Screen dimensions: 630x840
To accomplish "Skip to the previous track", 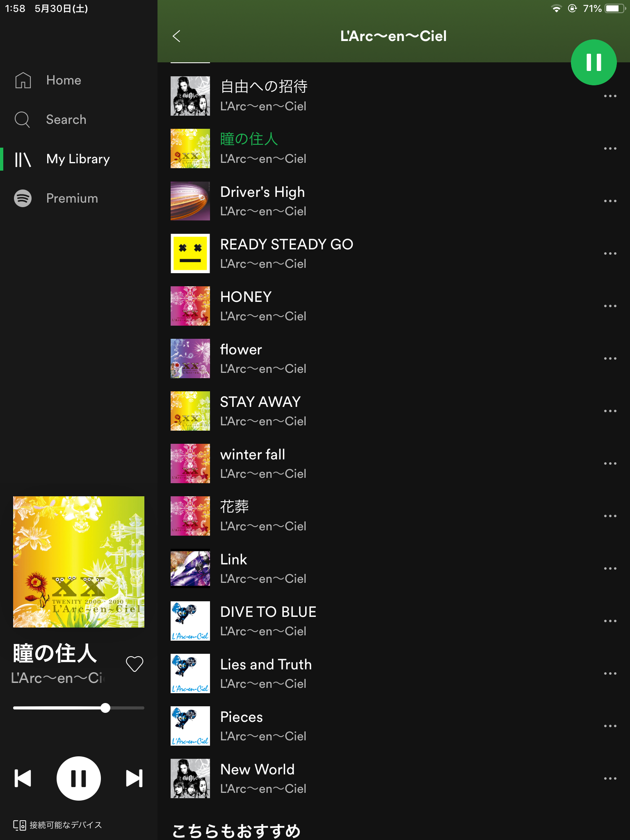I will (x=23, y=778).
